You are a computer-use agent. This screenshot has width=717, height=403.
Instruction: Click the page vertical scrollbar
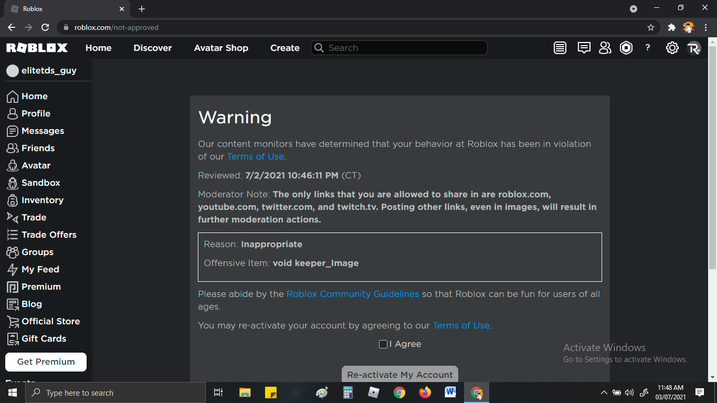(x=712, y=158)
